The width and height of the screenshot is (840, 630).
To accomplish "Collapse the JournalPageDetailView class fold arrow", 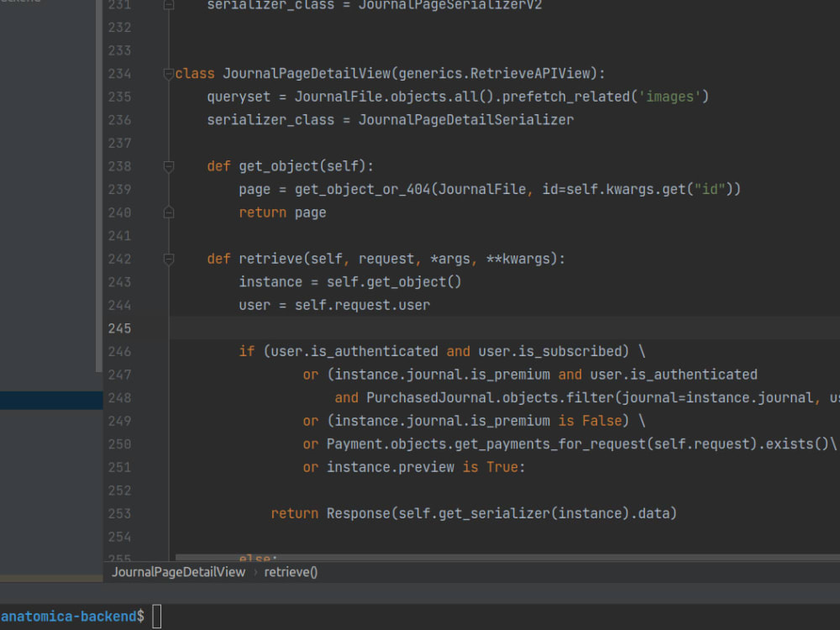I will pos(167,73).
